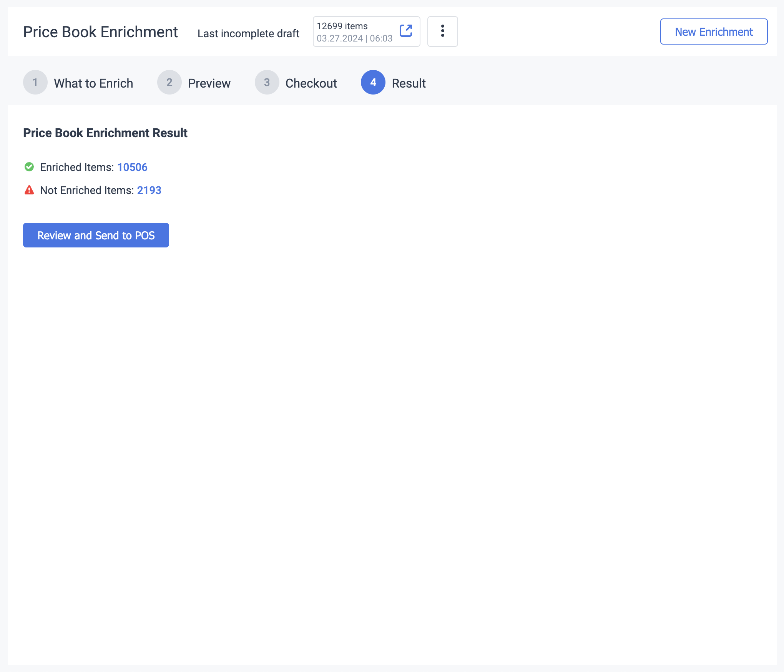784x672 pixels.
Task: Go to step 2 Preview
Action: (x=194, y=83)
